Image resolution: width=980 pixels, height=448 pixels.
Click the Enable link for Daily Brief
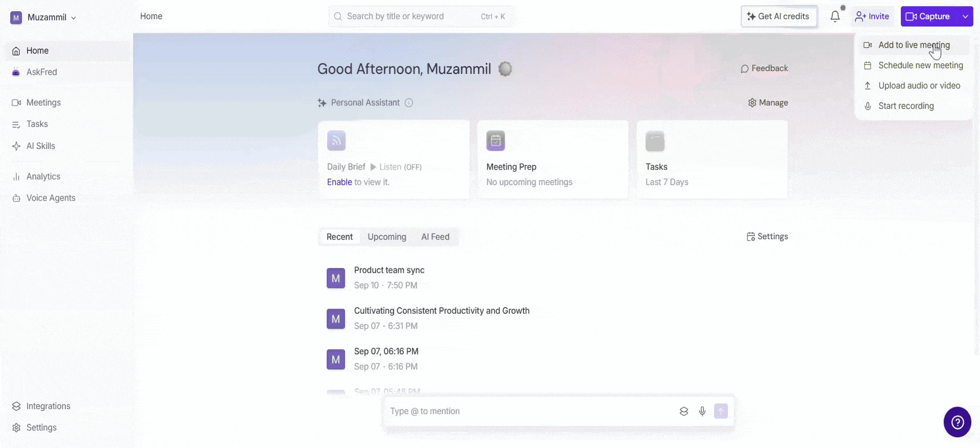coord(339,182)
